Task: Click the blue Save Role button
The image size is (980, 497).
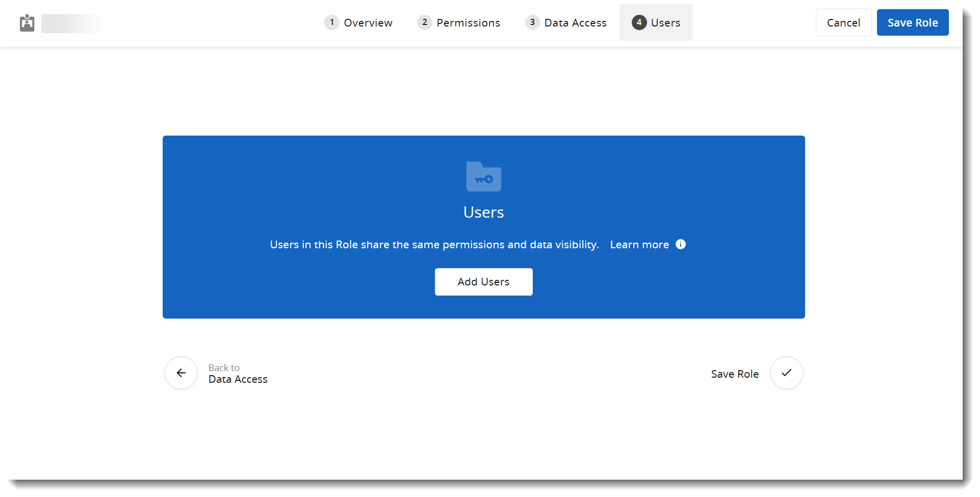Action: click(x=912, y=23)
